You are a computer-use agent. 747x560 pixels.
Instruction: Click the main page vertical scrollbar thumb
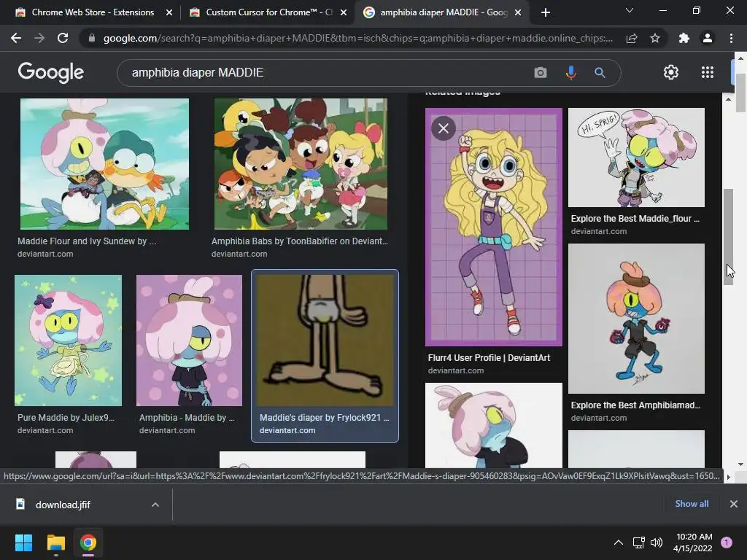point(740,93)
